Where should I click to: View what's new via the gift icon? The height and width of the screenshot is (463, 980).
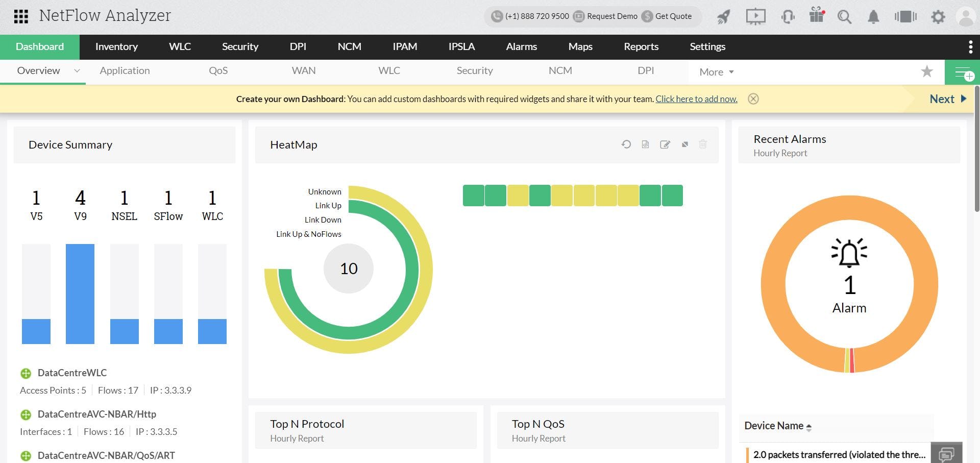coord(816,16)
